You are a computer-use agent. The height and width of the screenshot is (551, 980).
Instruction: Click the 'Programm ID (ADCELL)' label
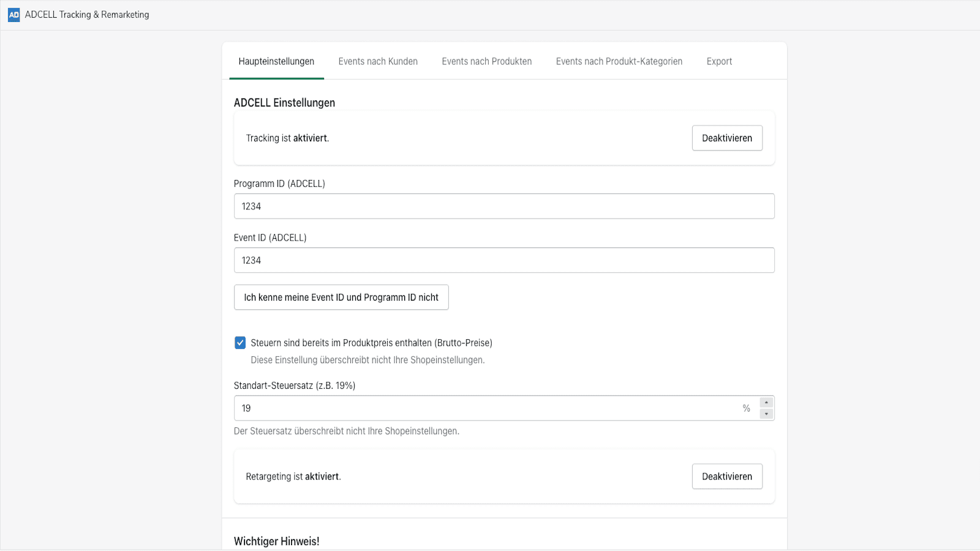tap(279, 184)
